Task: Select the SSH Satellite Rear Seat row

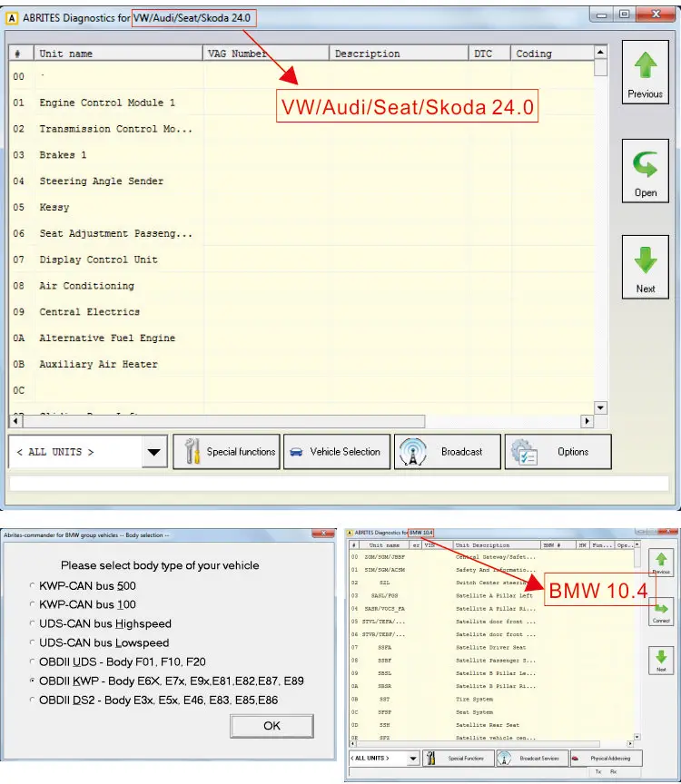Action: click(x=491, y=725)
